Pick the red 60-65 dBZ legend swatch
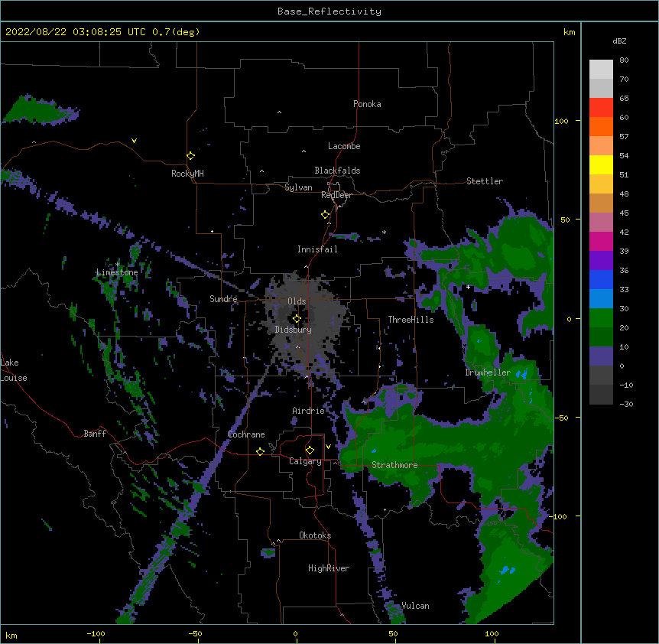 [x=601, y=108]
